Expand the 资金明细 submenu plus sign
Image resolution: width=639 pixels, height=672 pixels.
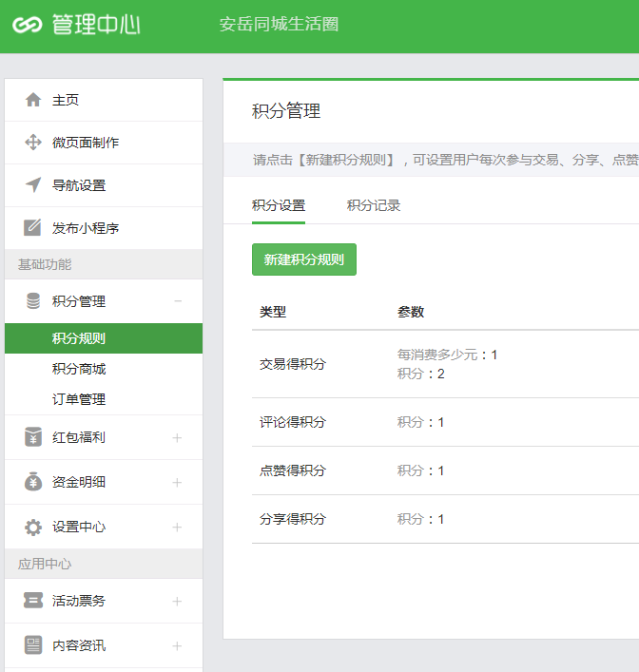pos(177,483)
